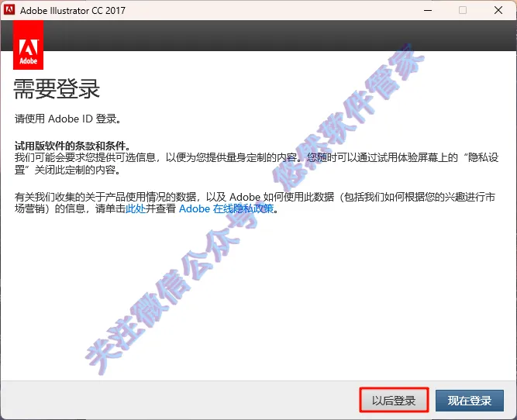Click the 需要登录 heading
Image resolution: width=517 pixels, height=420 pixels.
tap(57, 89)
